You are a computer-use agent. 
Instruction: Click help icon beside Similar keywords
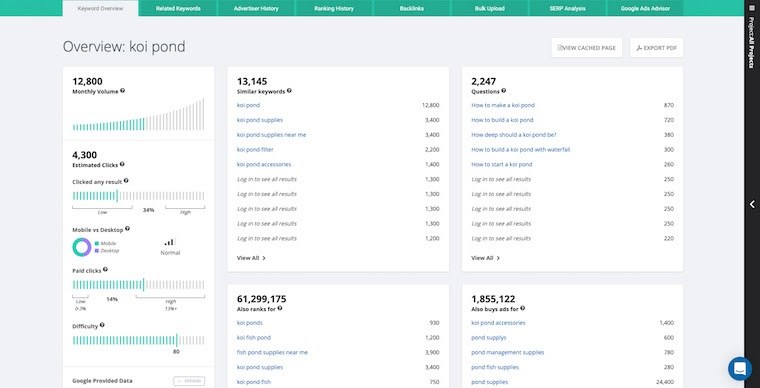click(x=289, y=91)
